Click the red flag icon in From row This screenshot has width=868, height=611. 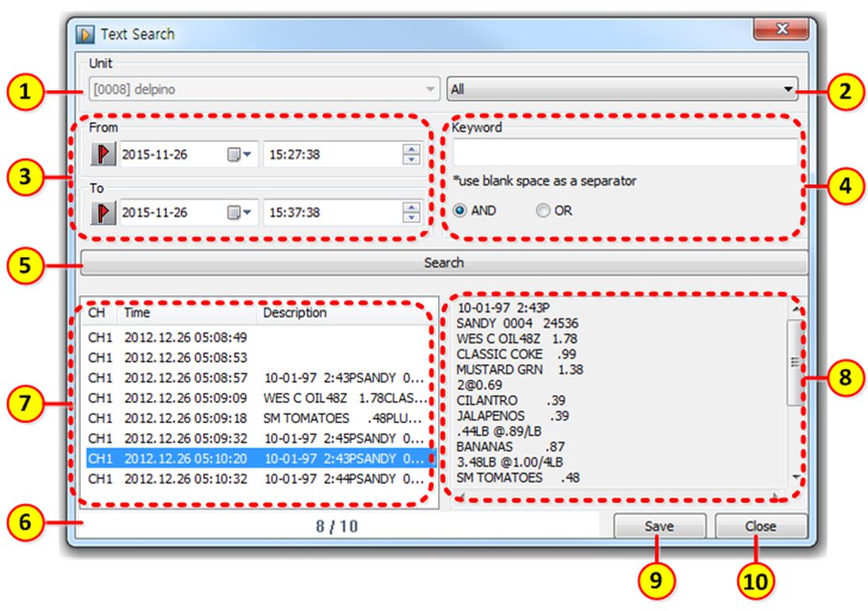[104, 154]
